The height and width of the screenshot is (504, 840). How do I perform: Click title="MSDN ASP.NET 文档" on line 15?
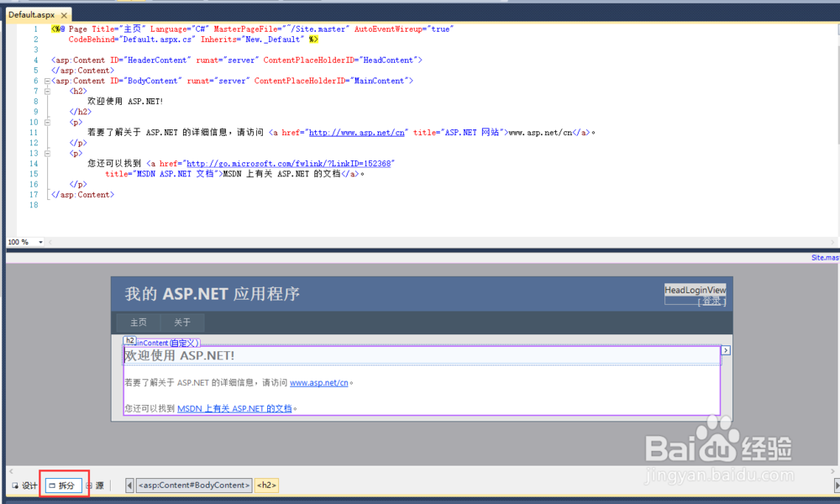point(162,174)
